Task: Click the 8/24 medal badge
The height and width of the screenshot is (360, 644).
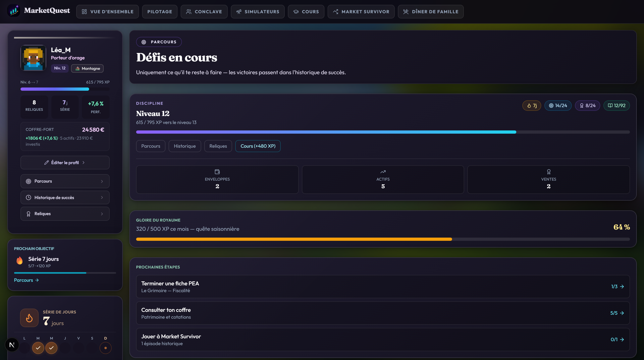Action: pyautogui.click(x=588, y=106)
